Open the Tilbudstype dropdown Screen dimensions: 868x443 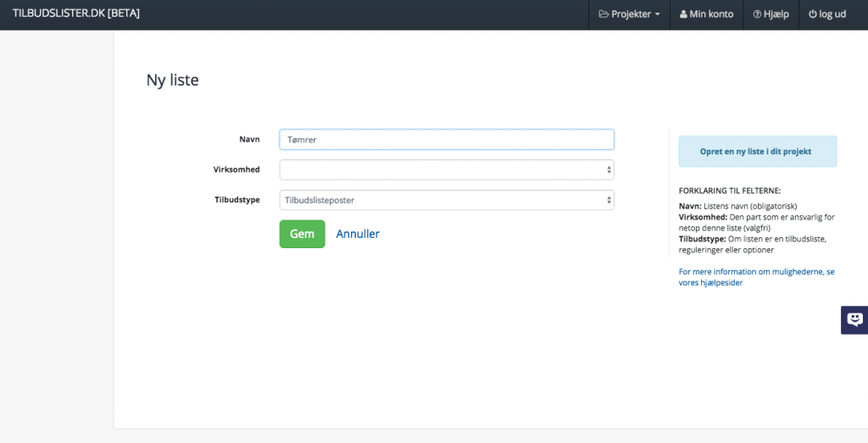click(447, 200)
